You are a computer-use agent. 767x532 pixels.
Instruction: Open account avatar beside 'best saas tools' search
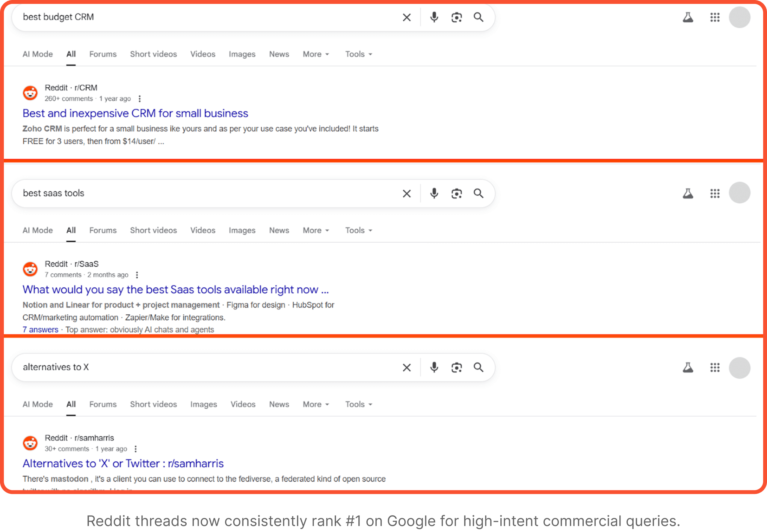(x=739, y=193)
